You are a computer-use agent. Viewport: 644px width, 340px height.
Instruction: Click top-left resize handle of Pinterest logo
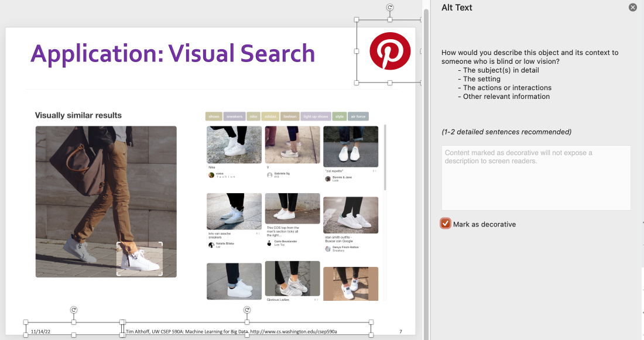pos(357,20)
